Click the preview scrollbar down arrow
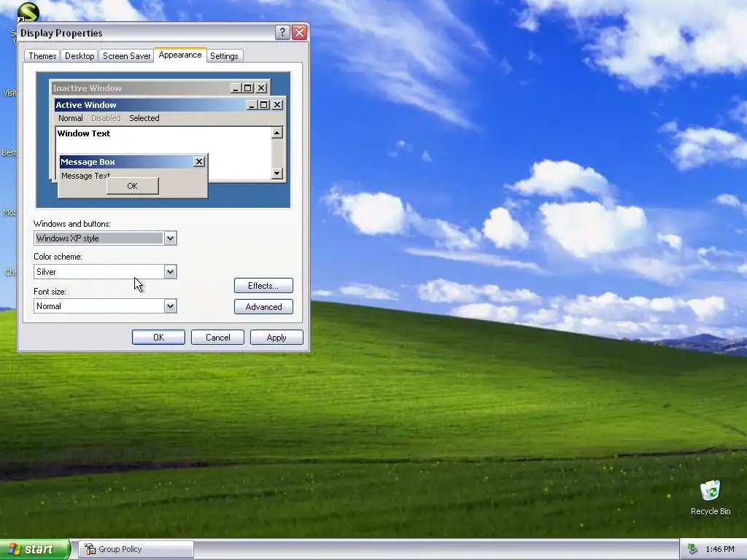This screenshot has height=560, width=747. 276,174
